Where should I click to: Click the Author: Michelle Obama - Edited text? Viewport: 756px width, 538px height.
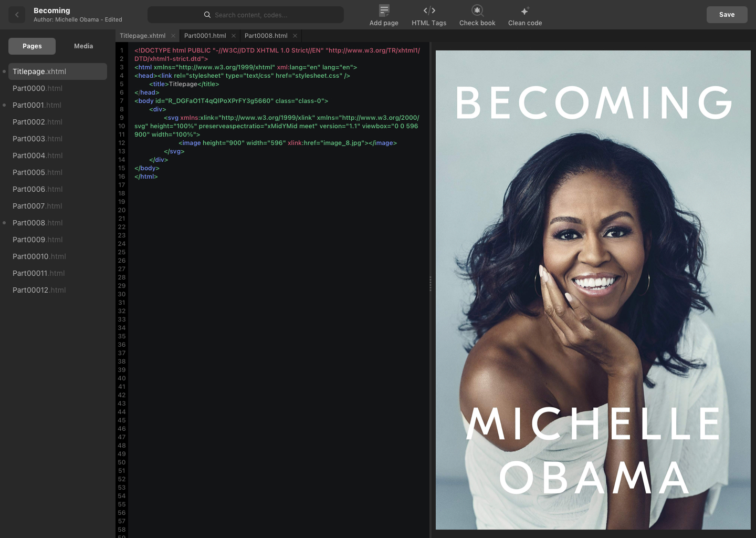[x=78, y=19]
